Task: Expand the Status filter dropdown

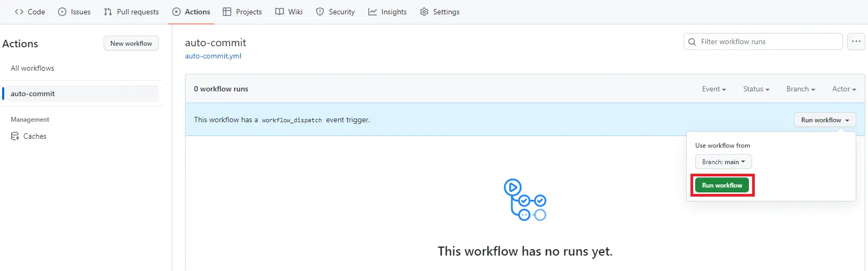Action: (x=756, y=89)
